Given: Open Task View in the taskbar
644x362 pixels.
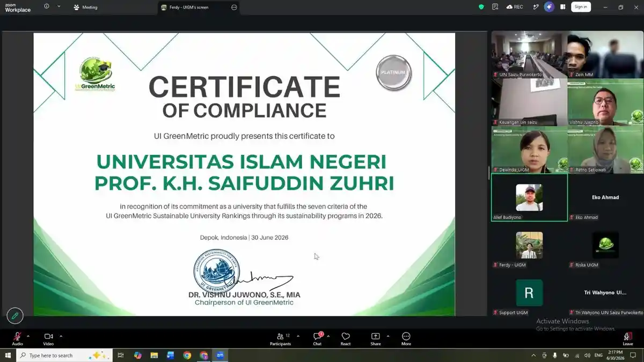Looking at the screenshot, I should [x=121, y=355].
